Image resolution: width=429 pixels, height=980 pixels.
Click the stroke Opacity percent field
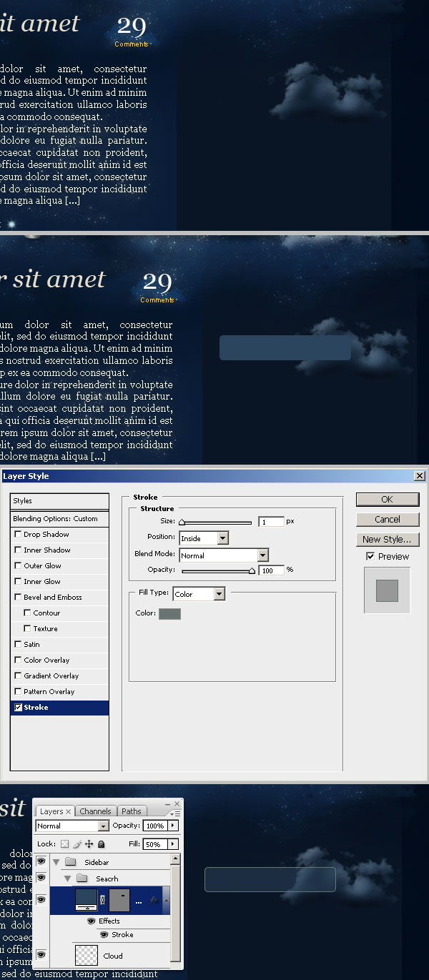click(271, 570)
